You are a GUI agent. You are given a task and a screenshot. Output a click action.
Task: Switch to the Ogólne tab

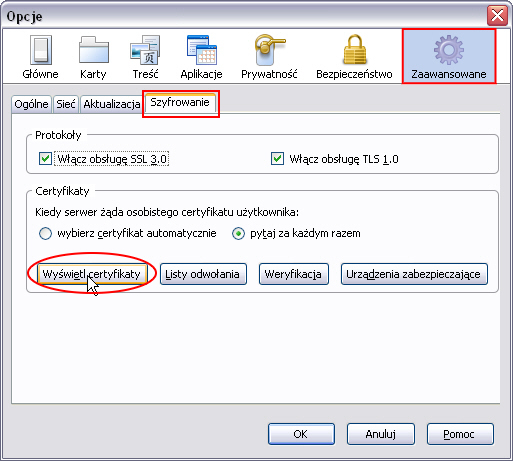point(31,104)
